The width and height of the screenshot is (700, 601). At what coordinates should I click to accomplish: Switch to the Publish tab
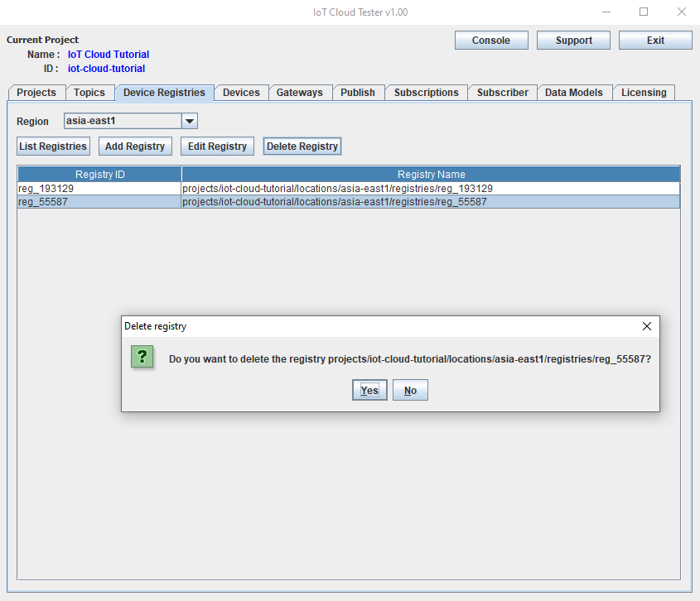point(358,93)
